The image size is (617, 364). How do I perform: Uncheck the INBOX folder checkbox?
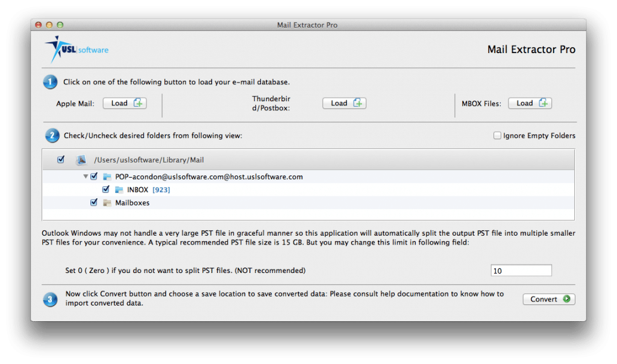(x=106, y=189)
